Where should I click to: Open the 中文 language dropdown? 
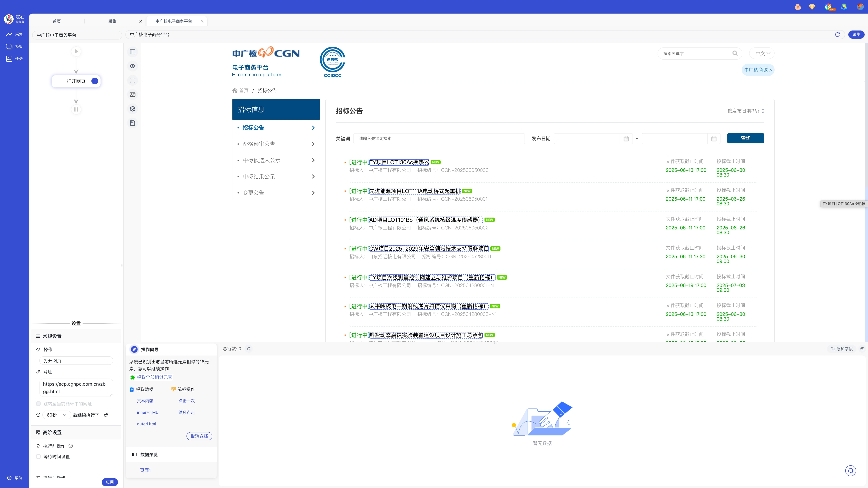coord(762,54)
